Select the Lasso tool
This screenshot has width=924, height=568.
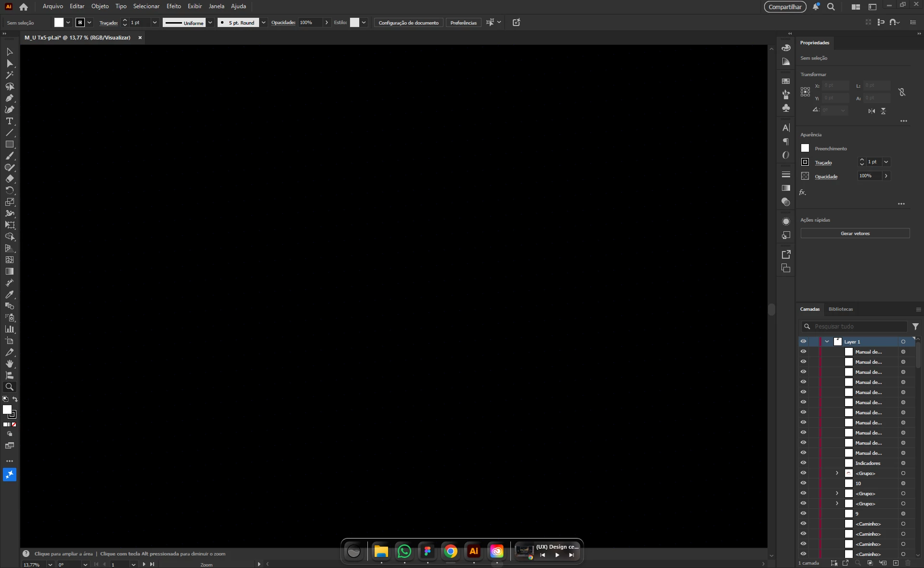[x=10, y=86]
